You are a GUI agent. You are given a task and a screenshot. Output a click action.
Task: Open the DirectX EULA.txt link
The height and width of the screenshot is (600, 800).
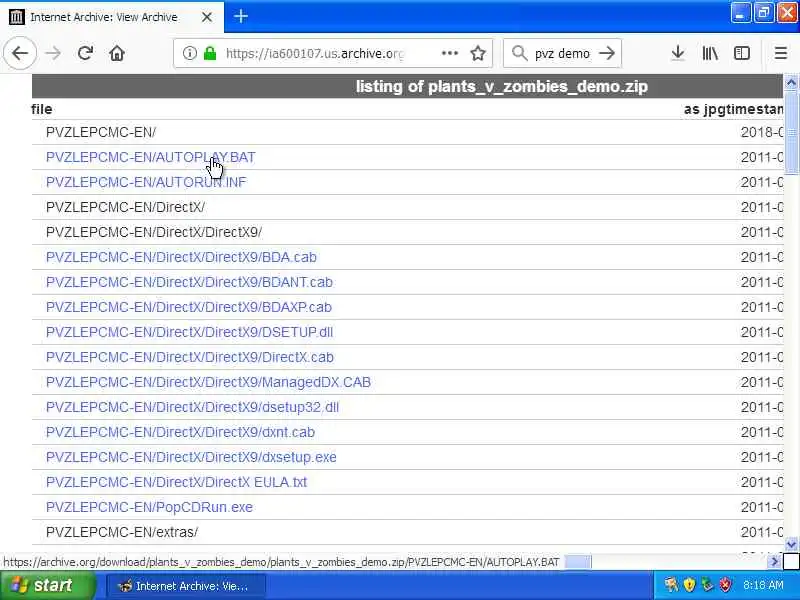click(177, 482)
